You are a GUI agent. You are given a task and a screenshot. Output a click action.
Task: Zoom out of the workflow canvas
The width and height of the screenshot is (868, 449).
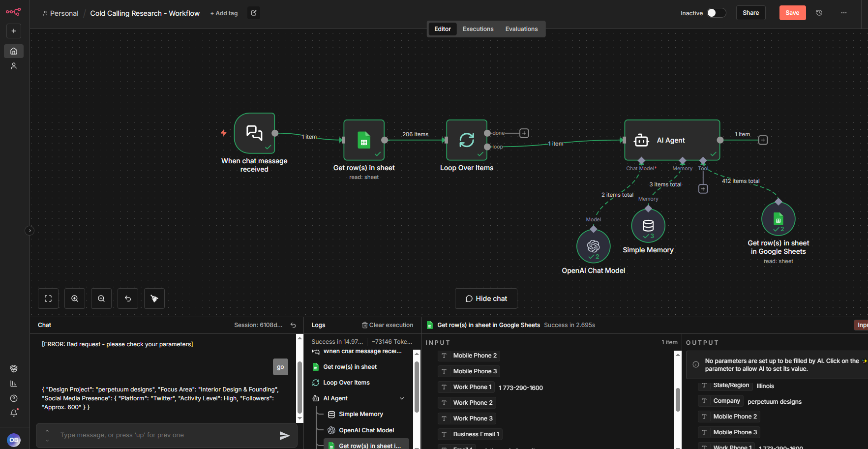pos(101,299)
